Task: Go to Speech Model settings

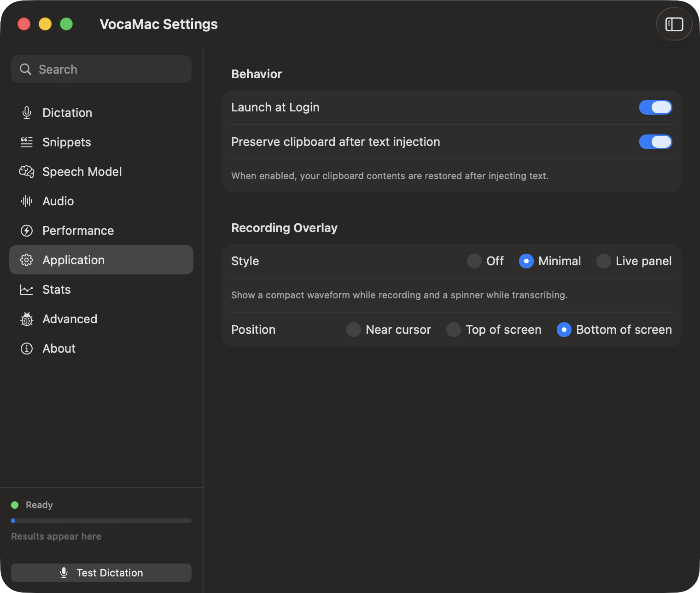Action: pos(101,172)
